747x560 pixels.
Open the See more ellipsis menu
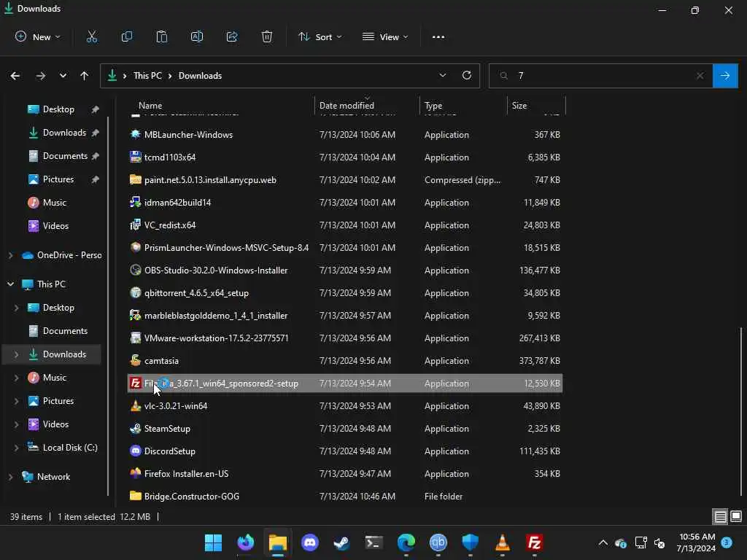tap(438, 36)
